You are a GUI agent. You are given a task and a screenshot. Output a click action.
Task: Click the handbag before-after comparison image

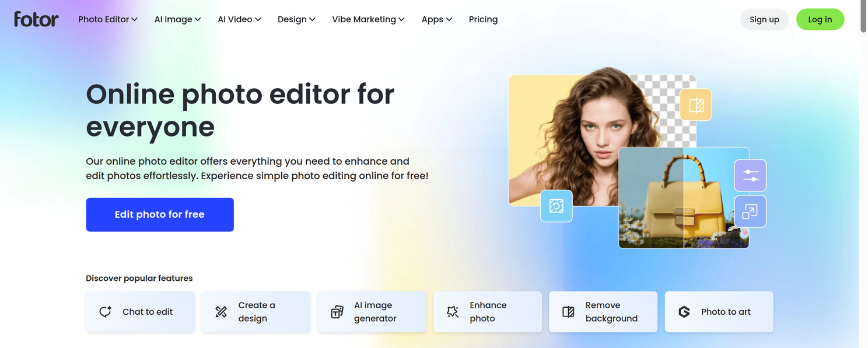tap(684, 198)
